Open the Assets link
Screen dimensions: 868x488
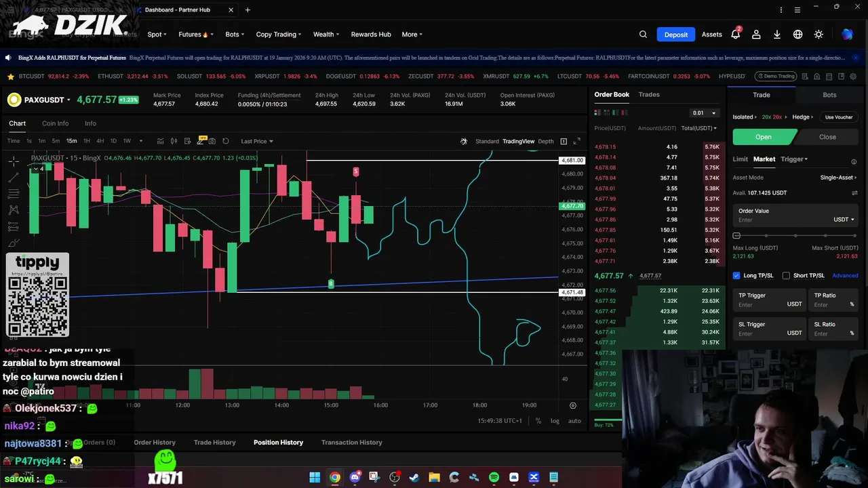coord(711,35)
